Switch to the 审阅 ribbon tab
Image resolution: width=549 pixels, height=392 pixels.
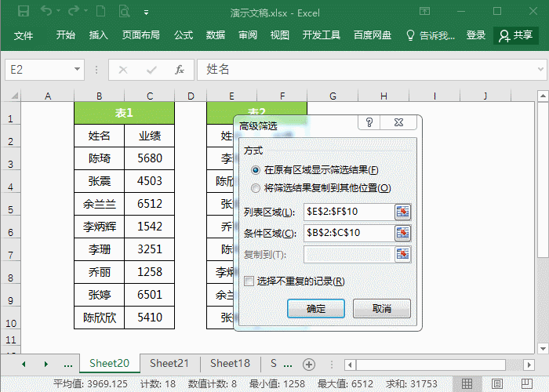[x=248, y=35]
